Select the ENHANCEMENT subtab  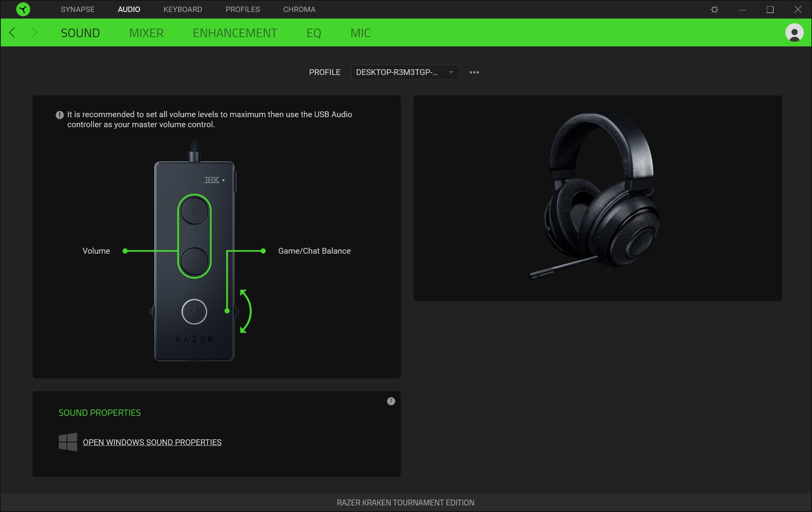pos(235,33)
